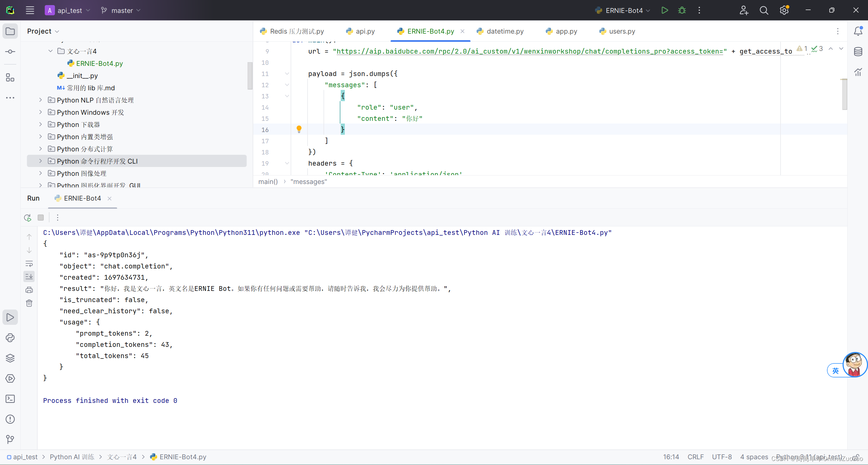The height and width of the screenshot is (465, 868).
Task: Clear all console output with trash icon
Action: (29, 303)
